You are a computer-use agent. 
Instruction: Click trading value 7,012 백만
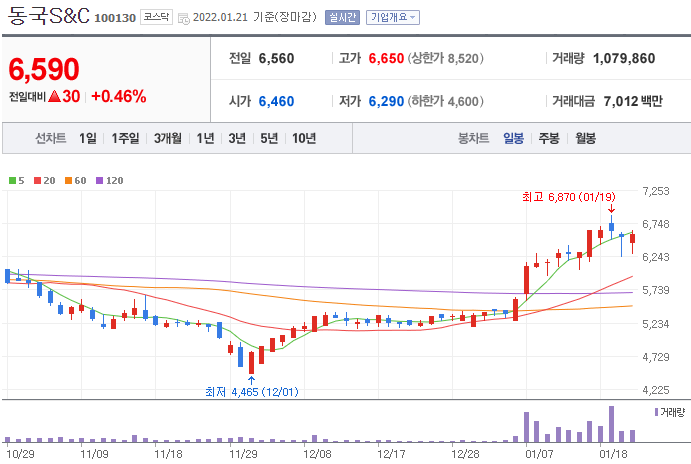[x=633, y=101]
